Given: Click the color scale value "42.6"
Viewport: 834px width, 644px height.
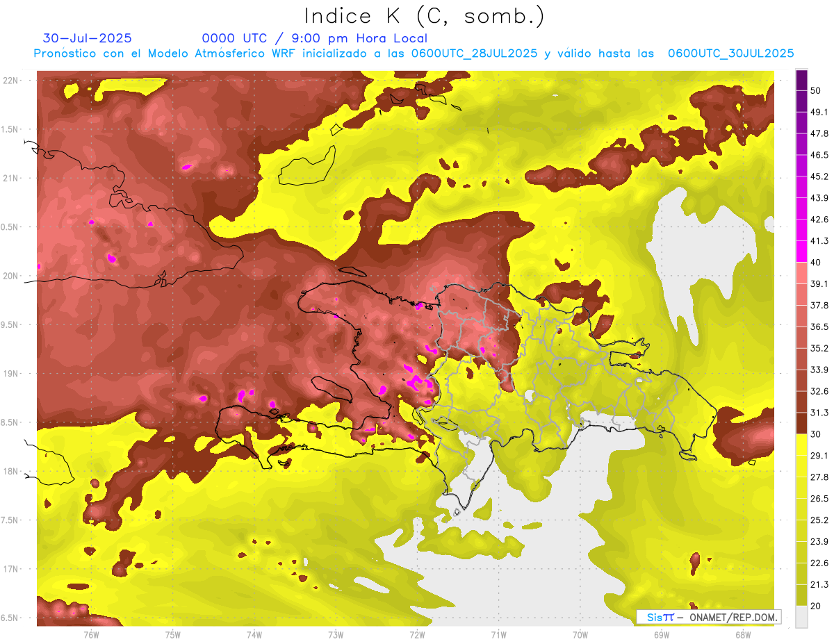Looking at the screenshot, I should (x=819, y=220).
